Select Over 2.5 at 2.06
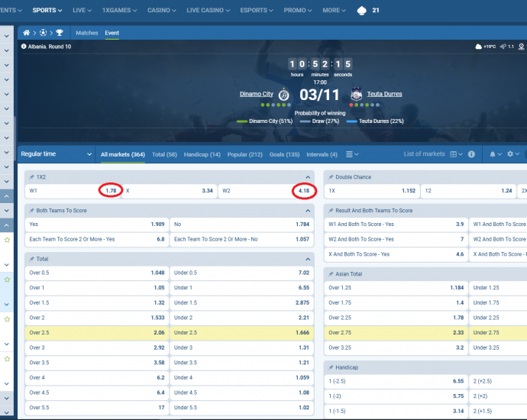The width and height of the screenshot is (527, 420). (97, 333)
